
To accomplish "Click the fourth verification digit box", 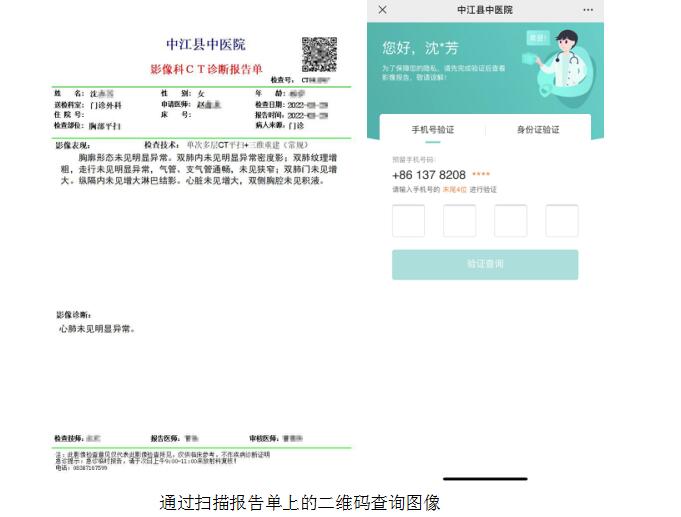I will 561,221.
